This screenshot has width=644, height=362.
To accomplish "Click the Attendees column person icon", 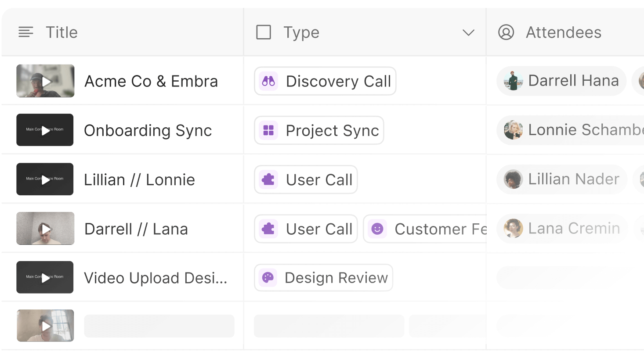I will pos(506,32).
